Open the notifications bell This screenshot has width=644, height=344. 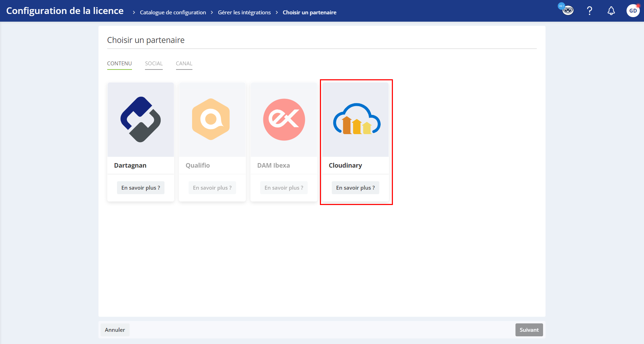coord(611,11)
